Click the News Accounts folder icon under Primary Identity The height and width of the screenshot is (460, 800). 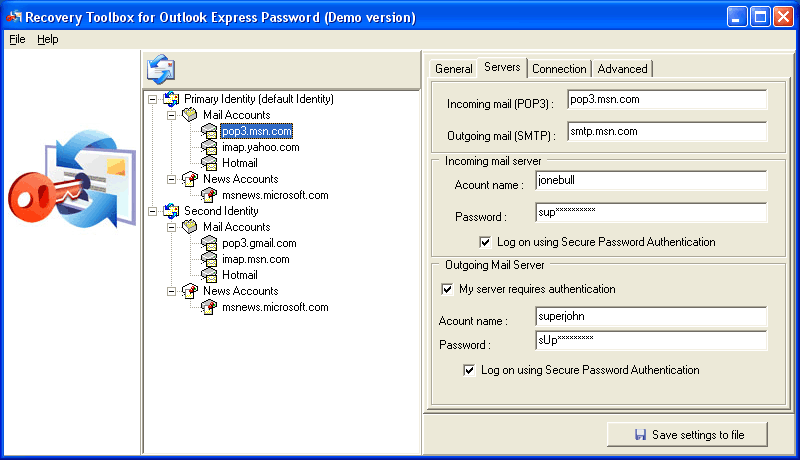(190, 179)
